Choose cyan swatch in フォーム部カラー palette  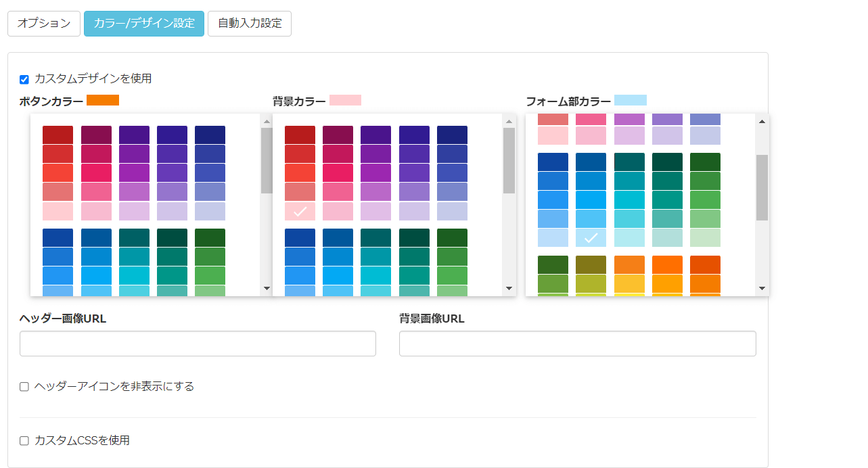coord(629,200)
